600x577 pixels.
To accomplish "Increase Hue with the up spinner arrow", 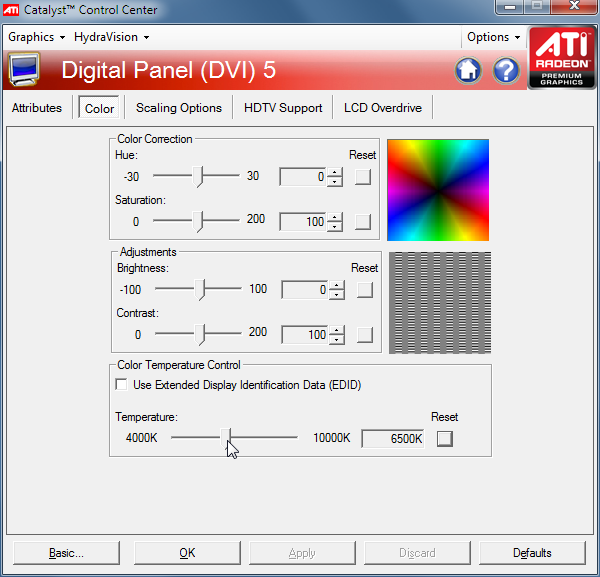I will click(335, 172).
